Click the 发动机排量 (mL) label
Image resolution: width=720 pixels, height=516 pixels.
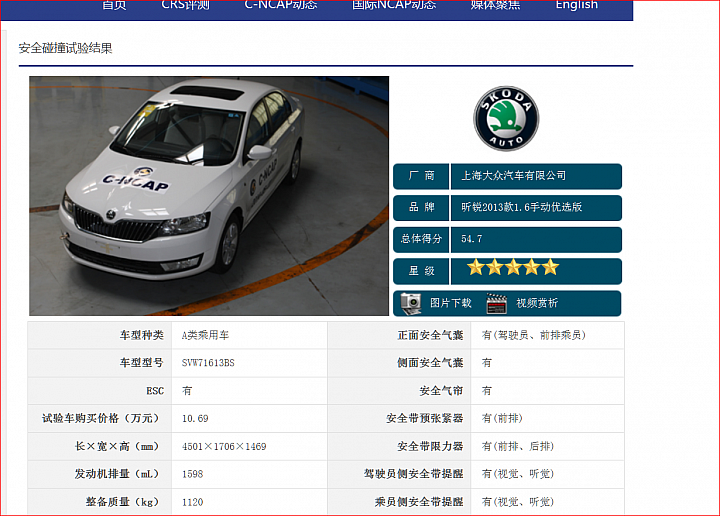point(119,474)
